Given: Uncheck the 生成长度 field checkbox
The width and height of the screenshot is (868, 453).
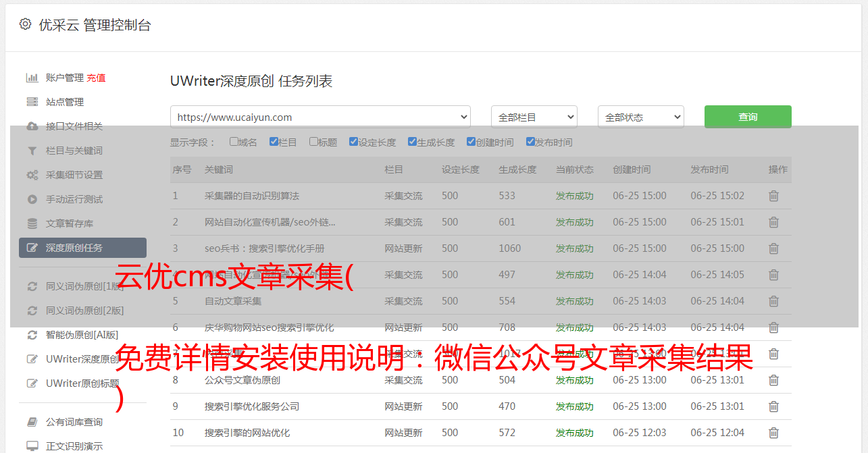Looking at the screenshot, I should pyautogui.click(x=412, y=142).
